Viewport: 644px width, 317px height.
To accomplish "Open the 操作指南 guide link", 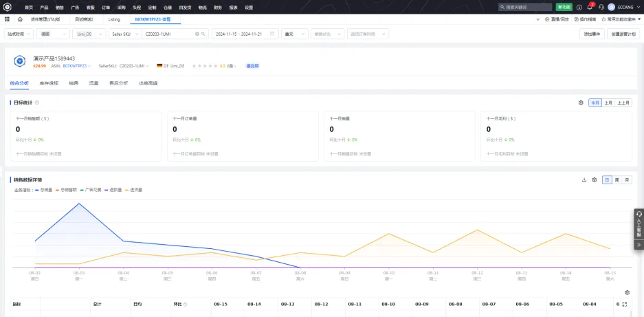I will click(586, 19).
